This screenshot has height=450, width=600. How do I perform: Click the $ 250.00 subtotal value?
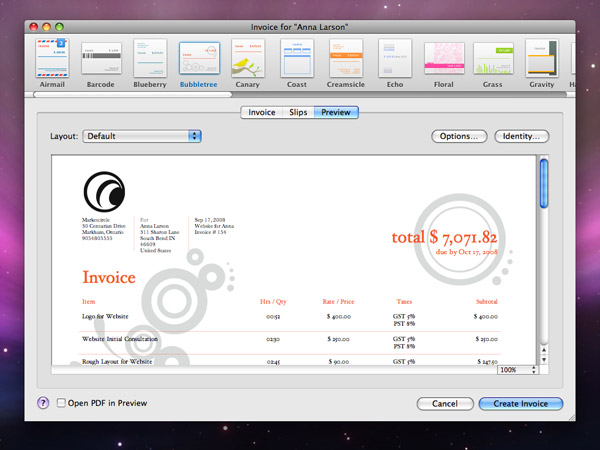point(486,339)
